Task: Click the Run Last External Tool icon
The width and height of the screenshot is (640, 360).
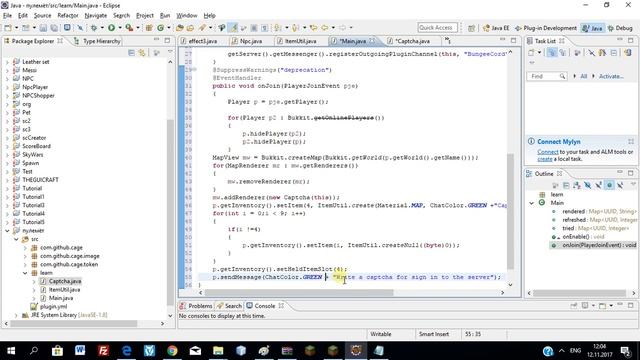Action: 129,28
